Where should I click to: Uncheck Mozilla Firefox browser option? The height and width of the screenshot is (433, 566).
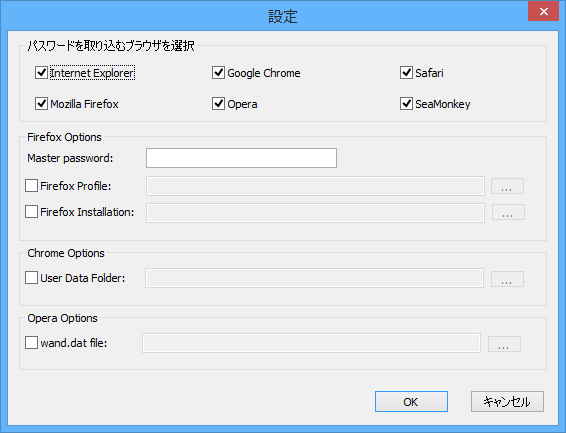coord(42,104)
